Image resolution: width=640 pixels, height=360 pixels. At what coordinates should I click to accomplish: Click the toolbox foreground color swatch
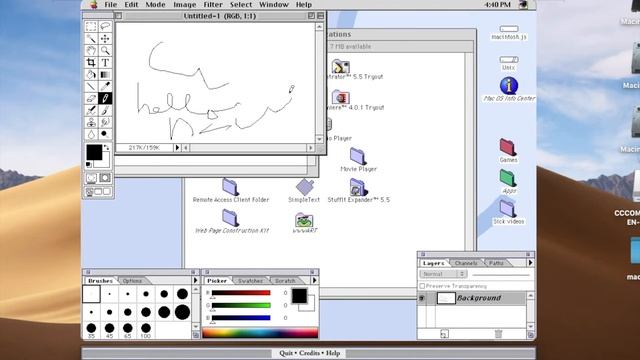click(x=94, y=152)
